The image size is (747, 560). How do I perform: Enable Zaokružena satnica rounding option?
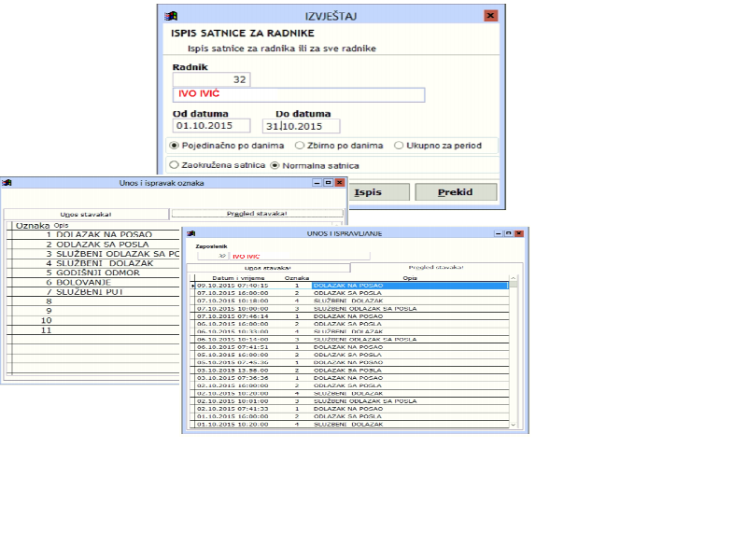pyautogui.click(x=174, y=165)
